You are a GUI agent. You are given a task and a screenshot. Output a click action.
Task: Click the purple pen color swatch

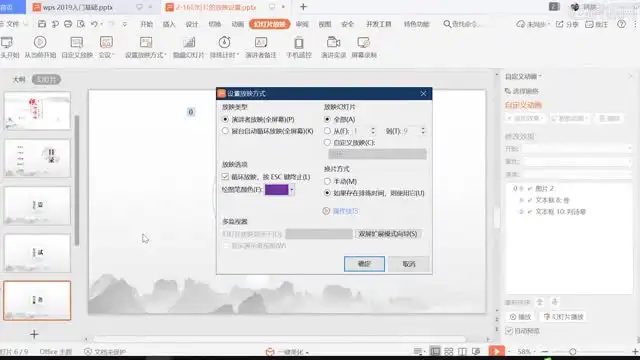coord(277,190)
